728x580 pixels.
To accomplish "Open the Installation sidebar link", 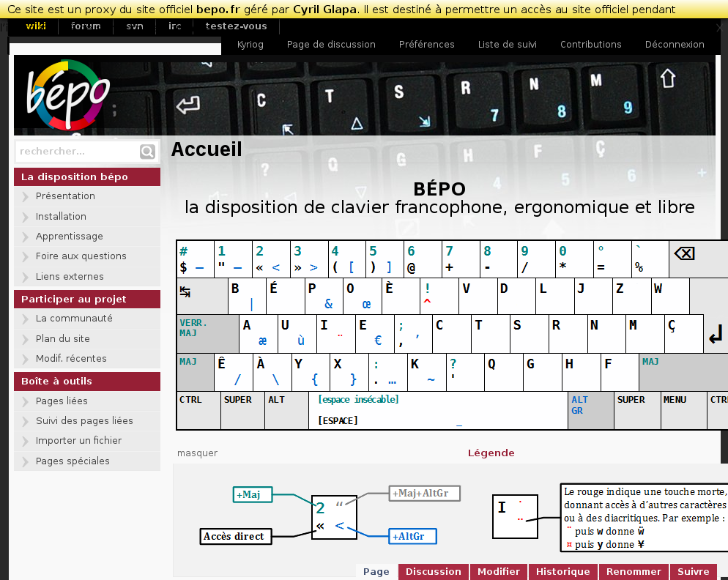I will pyautogui.click(x=61, y=216).
